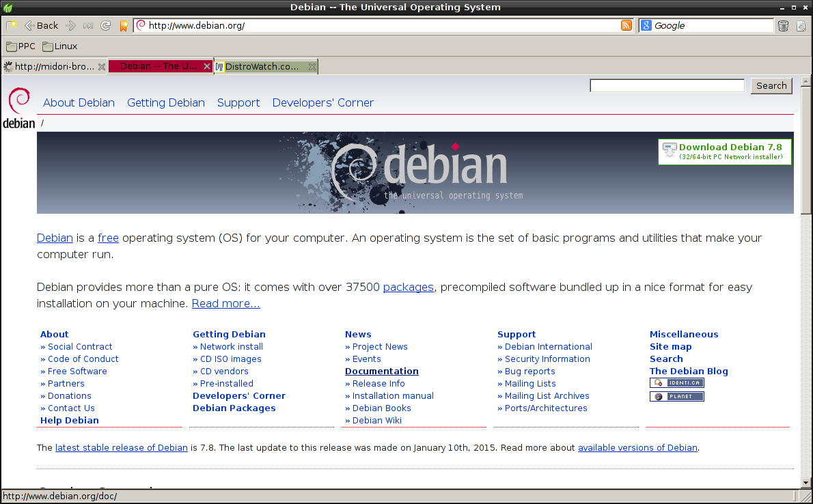Go back with the Back arrow
The width and height of the screenshot is (813, 504).
point(42,25)
